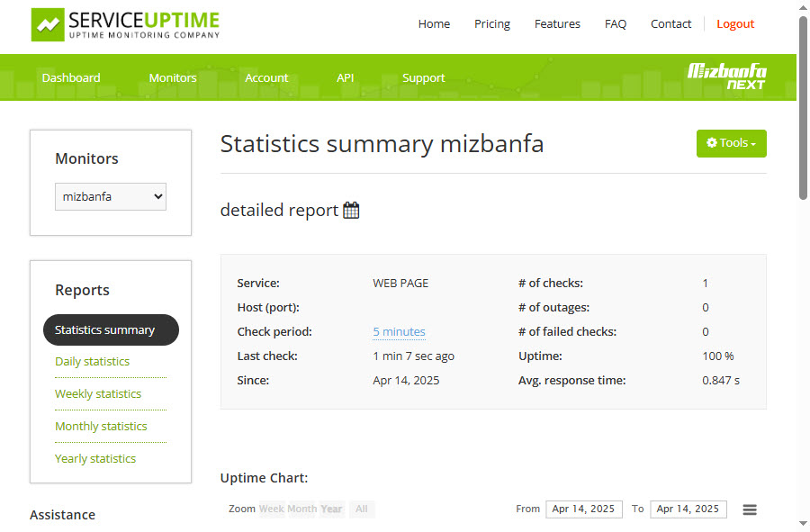Open the Features page

(557, 23)
